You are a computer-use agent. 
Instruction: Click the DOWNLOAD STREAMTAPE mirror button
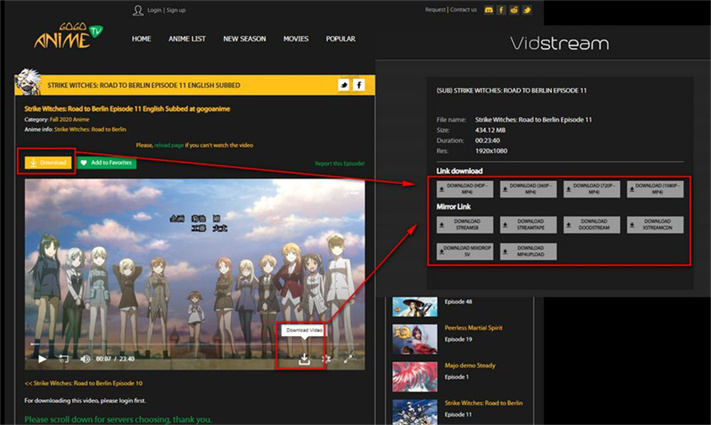(528, 225)
